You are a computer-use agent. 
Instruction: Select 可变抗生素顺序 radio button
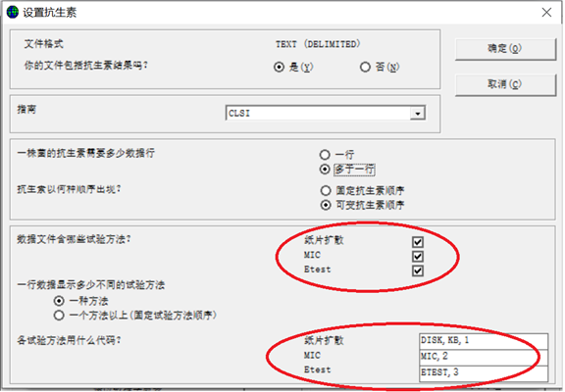326,205
